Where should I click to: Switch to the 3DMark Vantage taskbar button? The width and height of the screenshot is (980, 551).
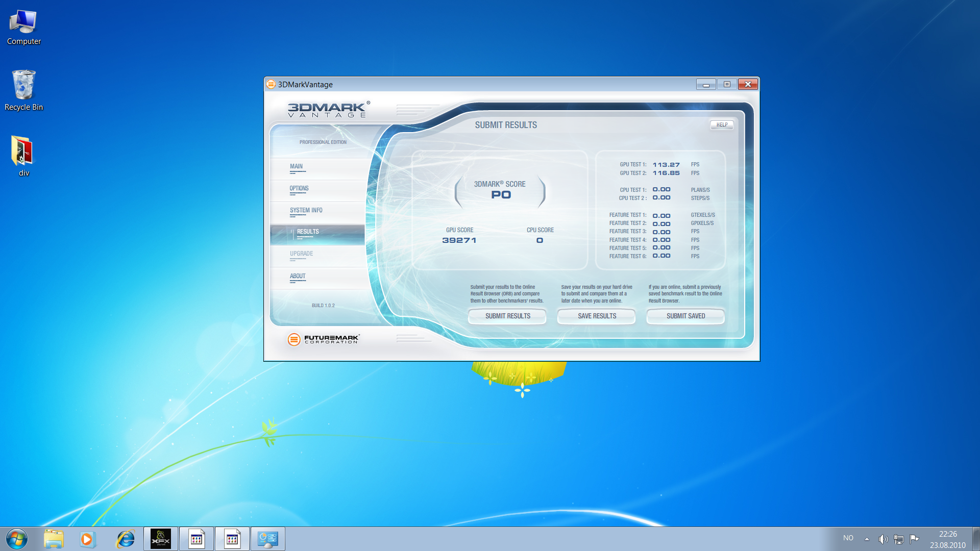268,539
